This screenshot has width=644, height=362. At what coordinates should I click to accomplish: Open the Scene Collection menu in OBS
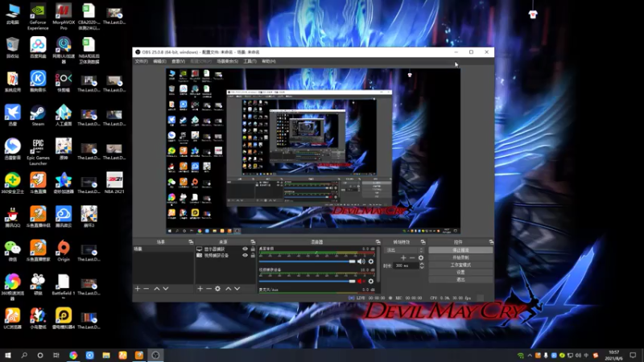click(x=228, y=61)
